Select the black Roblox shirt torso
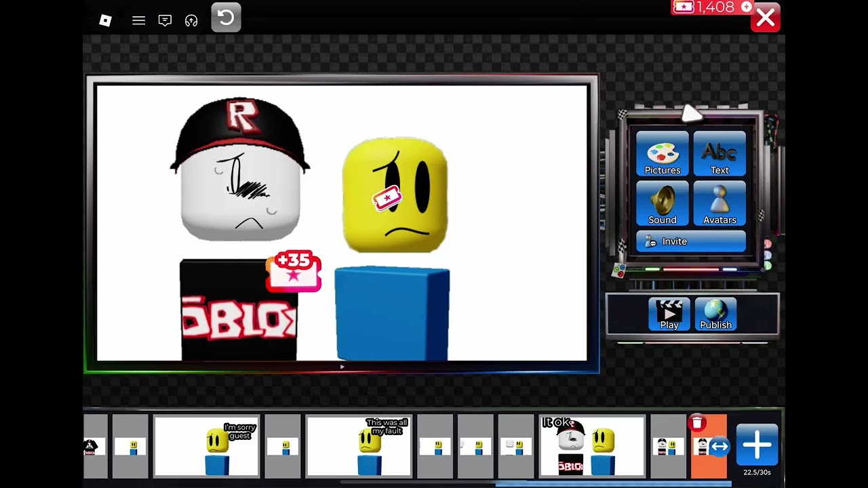 239,310
